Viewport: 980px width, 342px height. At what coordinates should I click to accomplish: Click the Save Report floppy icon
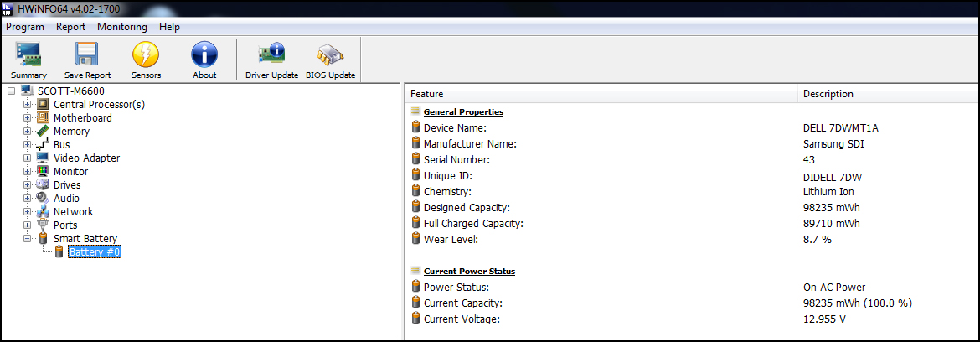tap(87, 55)
